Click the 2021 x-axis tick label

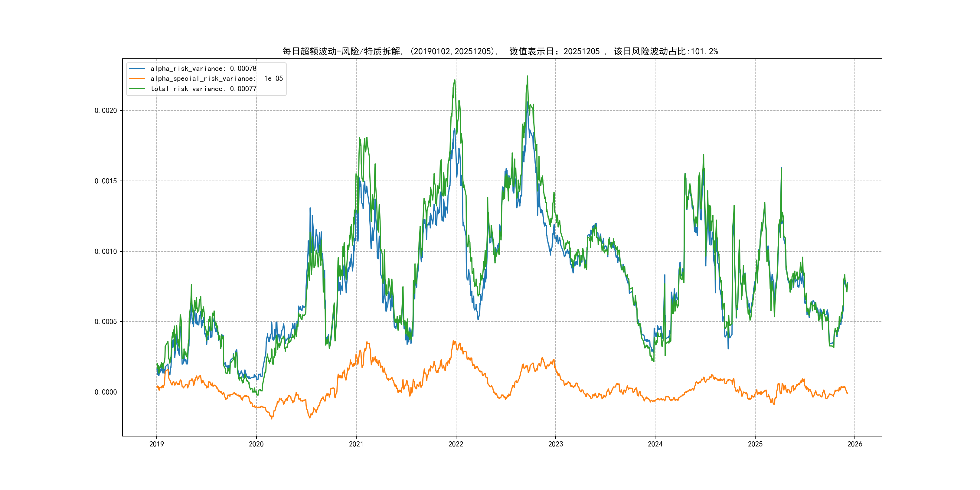coord(356,444)
